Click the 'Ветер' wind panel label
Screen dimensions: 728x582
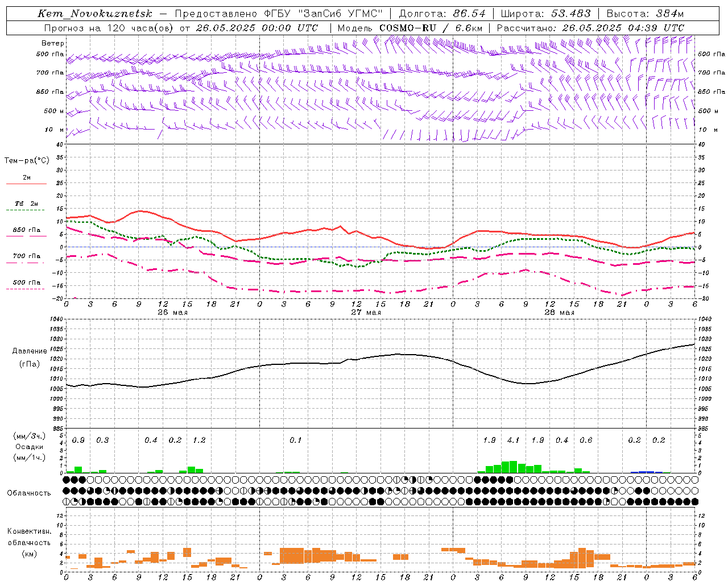click(52, 43)
